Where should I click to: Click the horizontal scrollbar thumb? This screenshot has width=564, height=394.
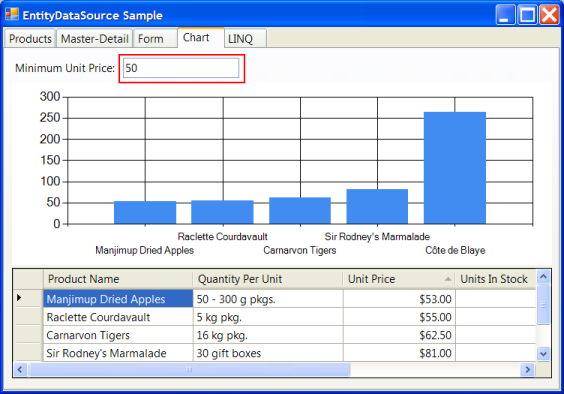189,370
